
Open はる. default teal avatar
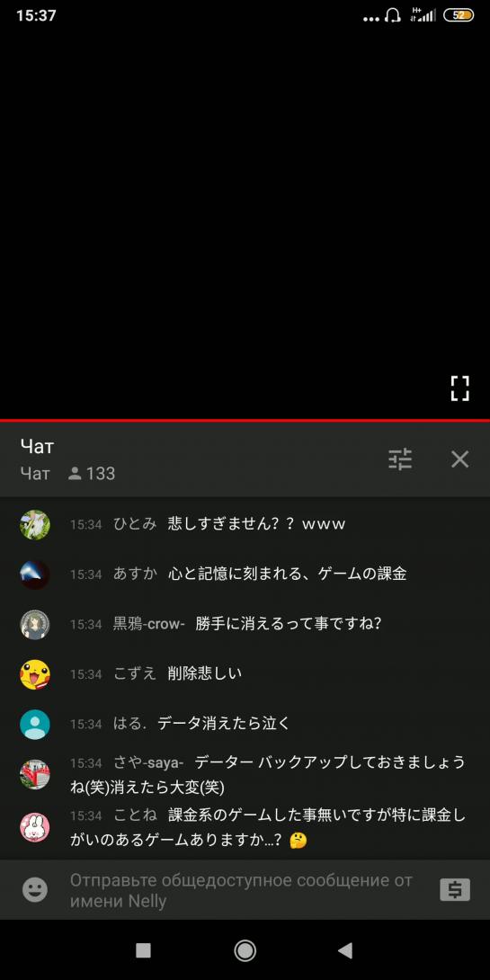(x=35, y=725)
